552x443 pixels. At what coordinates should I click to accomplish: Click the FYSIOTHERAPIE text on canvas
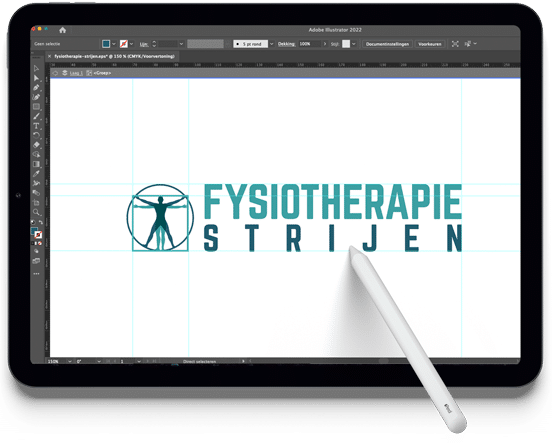[x=333, y=201]
